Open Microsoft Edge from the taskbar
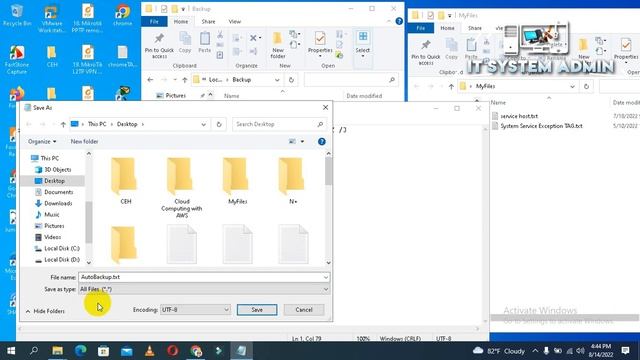The image size is (640, 360). point(80,351)
